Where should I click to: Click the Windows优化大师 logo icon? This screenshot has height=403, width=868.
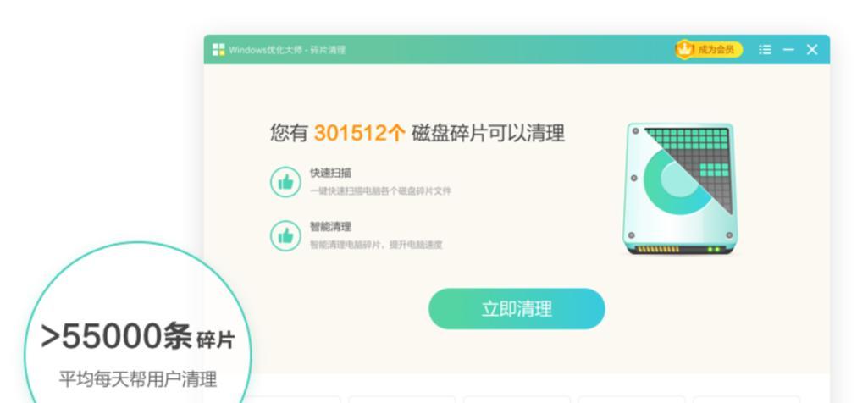(218, 50)
